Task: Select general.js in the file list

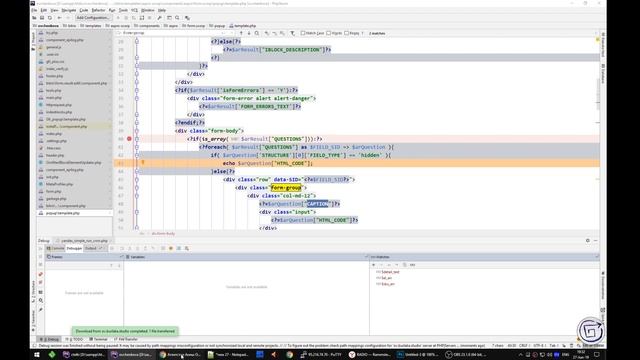Action: [x=53, y=47]
